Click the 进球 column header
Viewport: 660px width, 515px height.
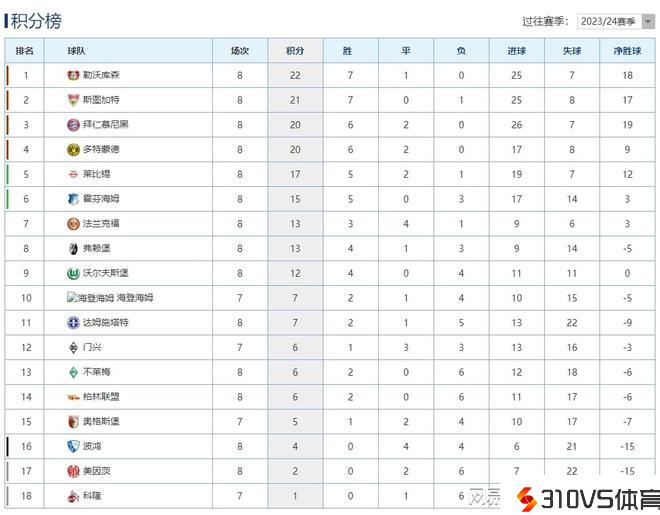(516, 50)
